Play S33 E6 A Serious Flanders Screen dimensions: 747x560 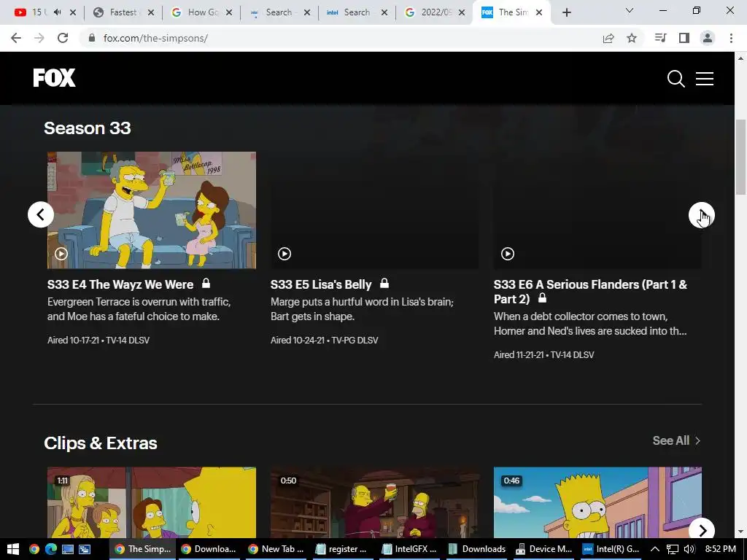(x=508, y=254)
